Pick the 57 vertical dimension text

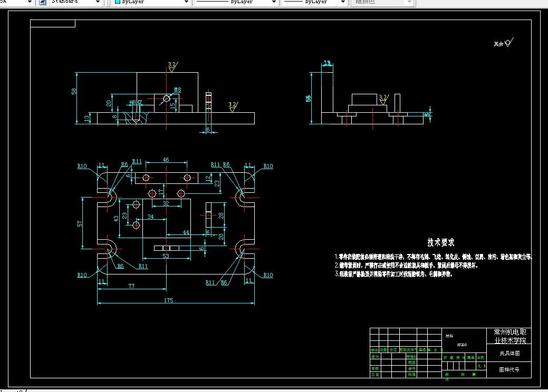click(x=80, y=224)
